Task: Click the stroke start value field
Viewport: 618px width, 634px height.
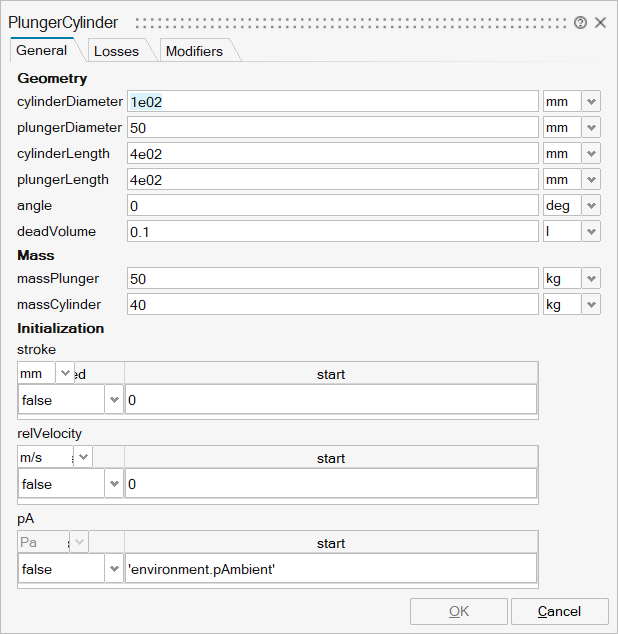Action: 330,400
